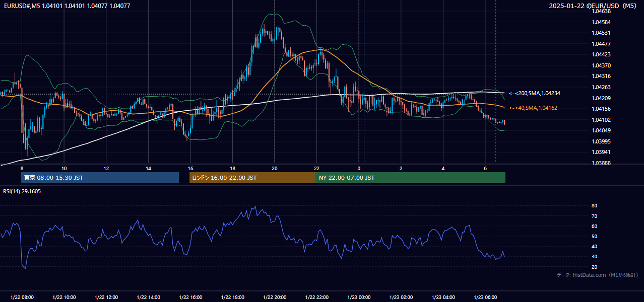644x302 pixels.
Task: Click the 1.04477 price axis label
Action: [x=601, y=44]
